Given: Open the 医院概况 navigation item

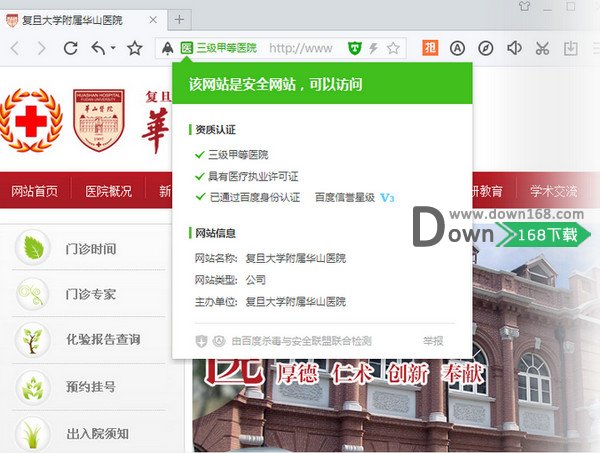Looking at the screenshot, I should 108,191.
